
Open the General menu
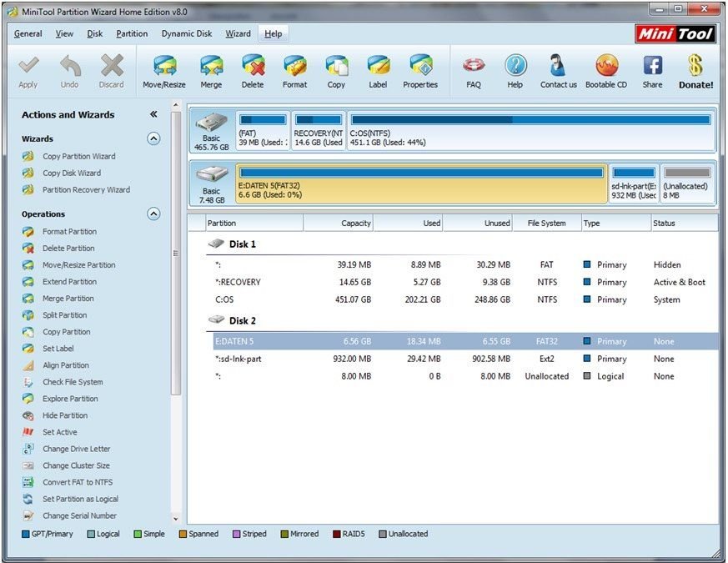click(x=28, y=33)
